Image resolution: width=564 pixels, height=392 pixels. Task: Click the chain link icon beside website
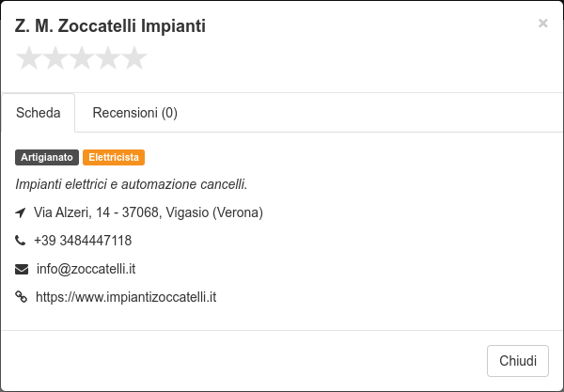coord(22,297)
